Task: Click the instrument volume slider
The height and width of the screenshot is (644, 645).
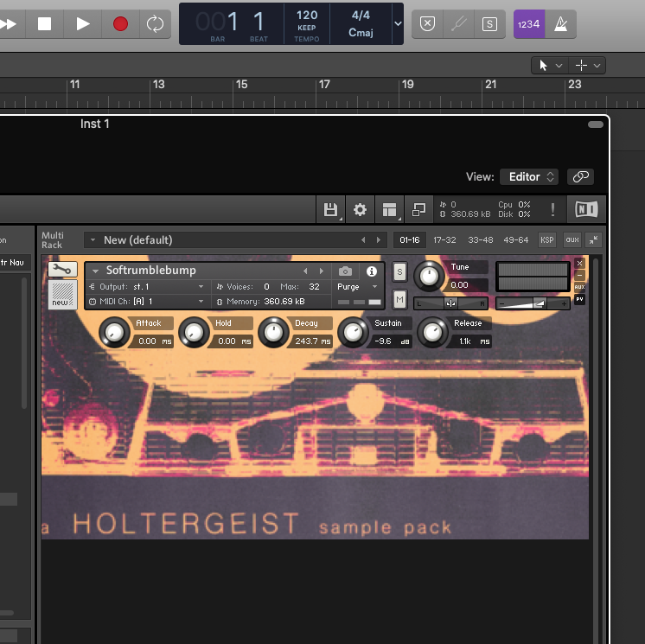Action: 533,304
